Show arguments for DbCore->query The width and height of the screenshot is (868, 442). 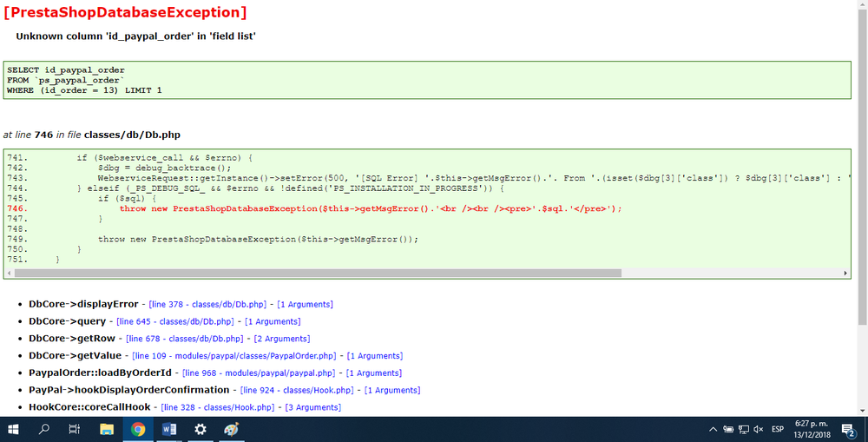tap(273, 321)
